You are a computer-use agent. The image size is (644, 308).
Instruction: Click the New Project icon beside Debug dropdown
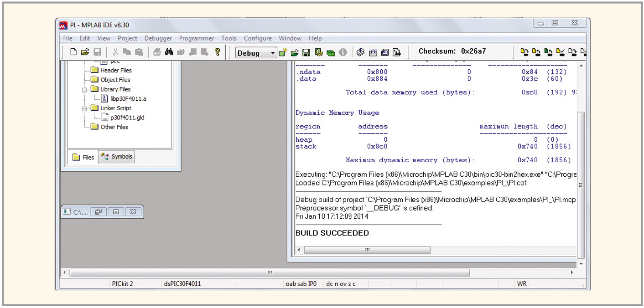pos(283,53)
